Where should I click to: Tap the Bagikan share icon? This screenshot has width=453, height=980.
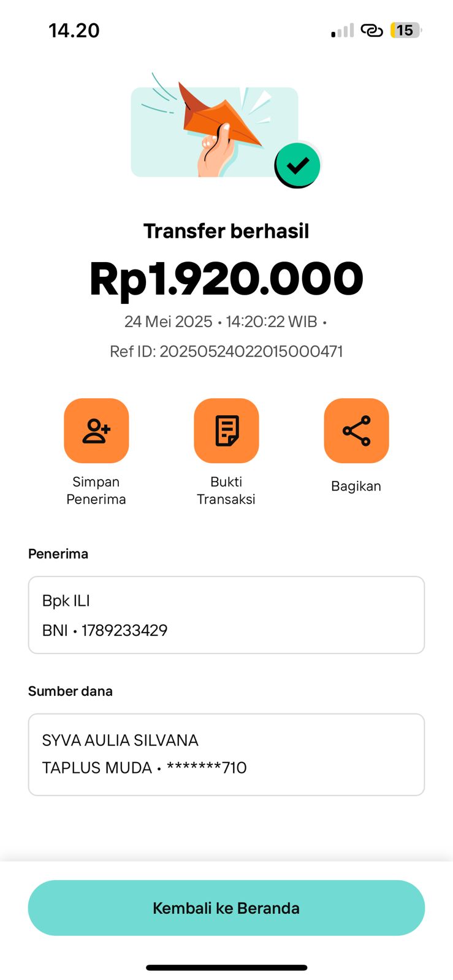coord(356,431)
